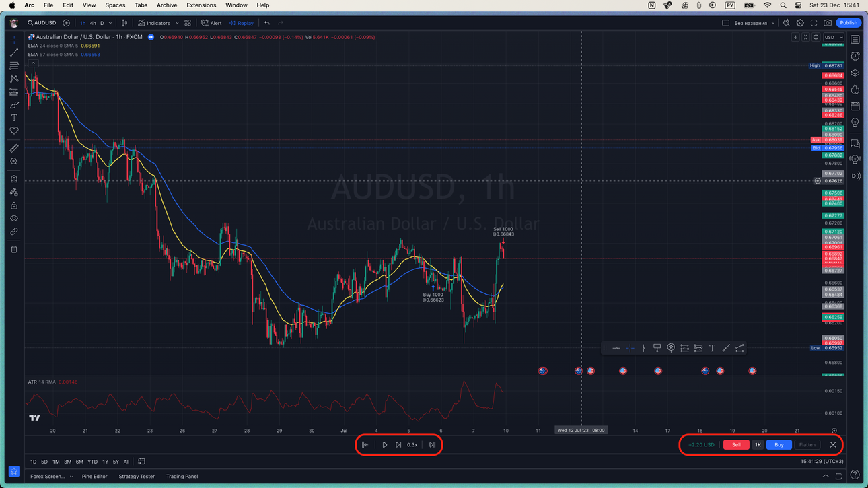Toggle hide all drawings eye icon

[14, 219]
